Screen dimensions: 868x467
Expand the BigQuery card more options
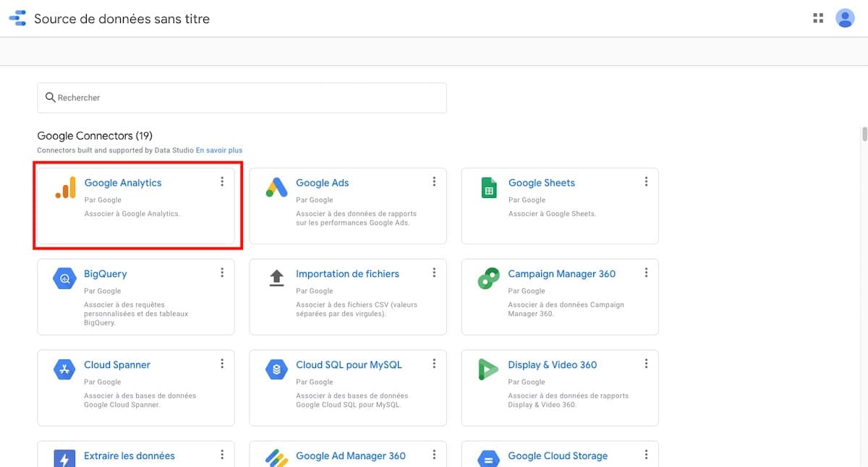[222, 273]
